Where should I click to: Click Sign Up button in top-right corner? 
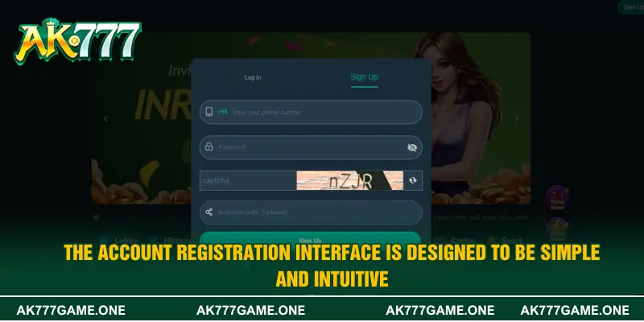click(x=630, y=7)
